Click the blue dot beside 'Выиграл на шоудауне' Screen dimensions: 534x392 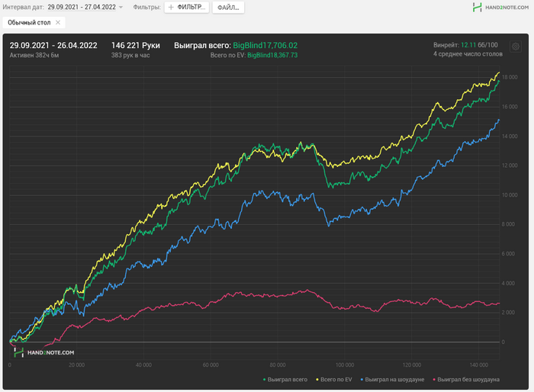362,379
